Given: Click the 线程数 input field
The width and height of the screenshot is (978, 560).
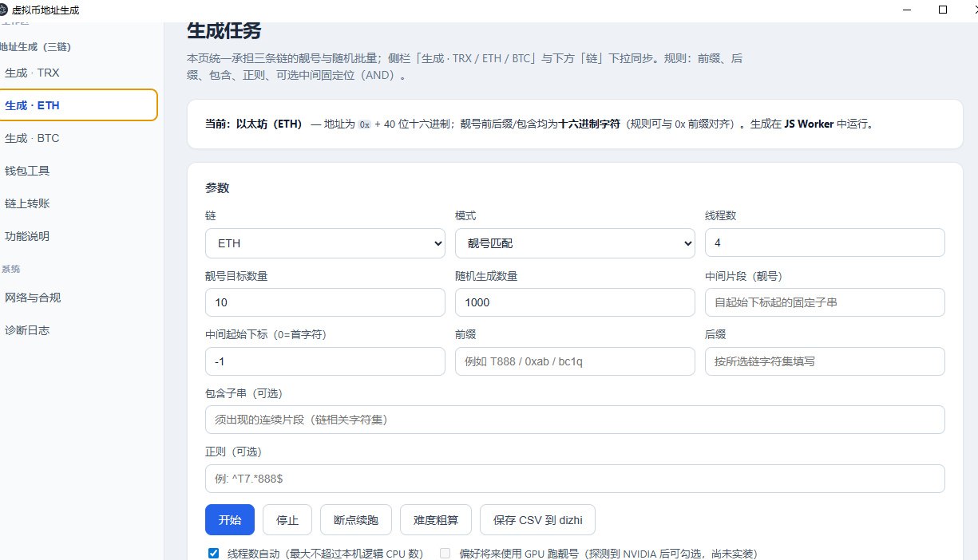Looking at the screenshot, I should pyautogui.click(x=825, y=243).
